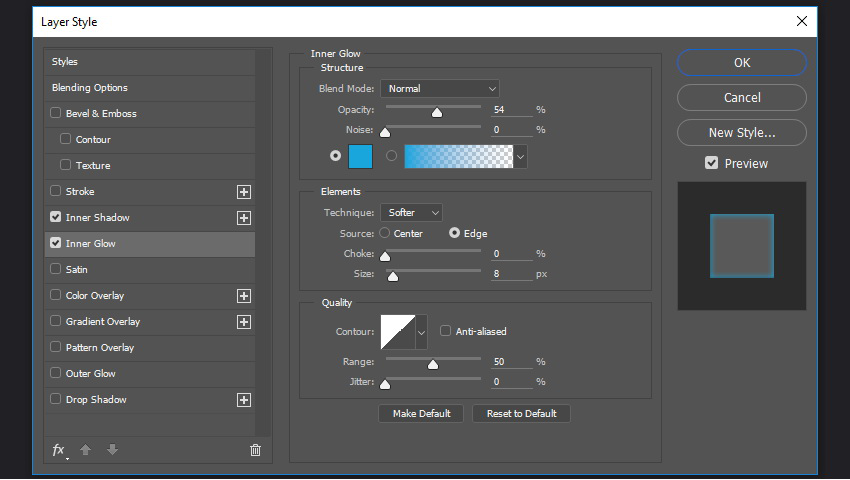The height and width of the screenshot is (480, 850).
Task: Select the Outer Glow row label
Action: [91, 374]
